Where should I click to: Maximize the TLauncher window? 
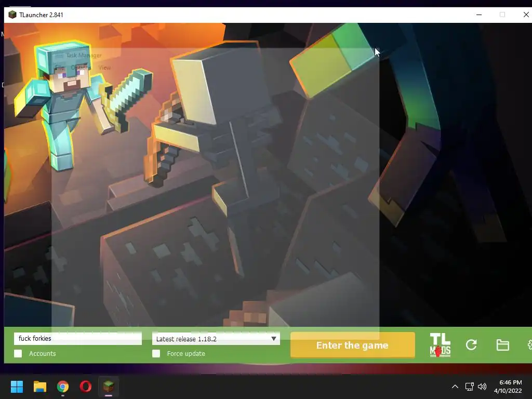click(502, 15)
